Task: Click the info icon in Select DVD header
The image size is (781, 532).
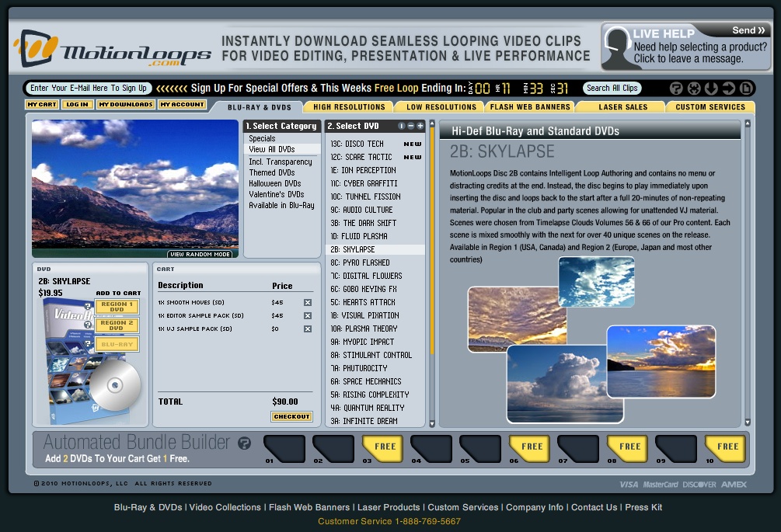Action: (x=402, y=126)
